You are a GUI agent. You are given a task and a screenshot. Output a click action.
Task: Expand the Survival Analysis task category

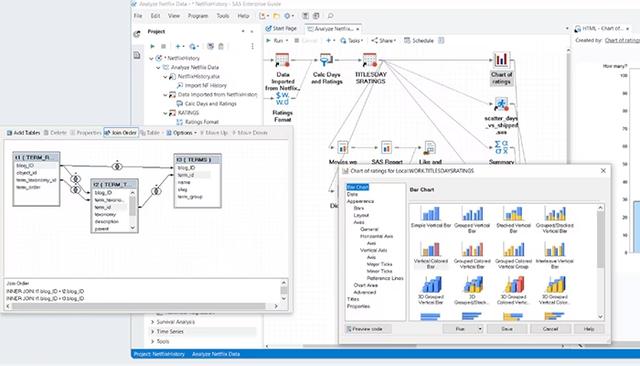(x=153, y=322)
